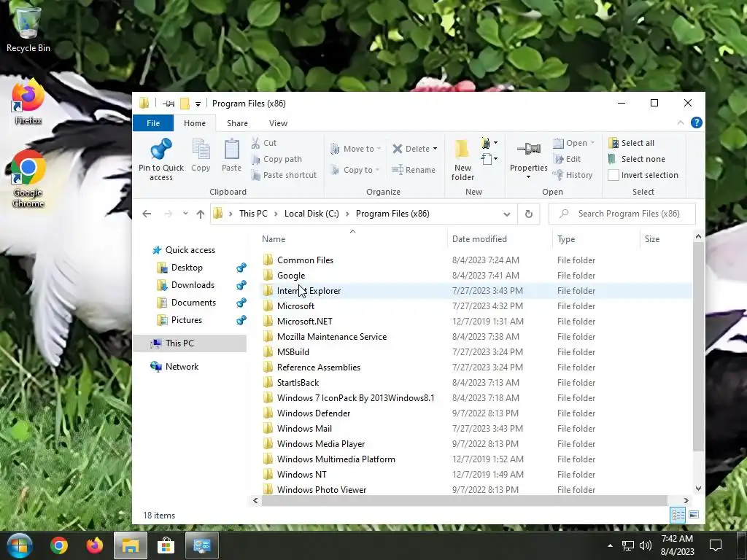Image resolution: width=747 pixels, height=560 pixels.
Task: Click Invert selection in ribbon
Action: (x=643, y=175)
